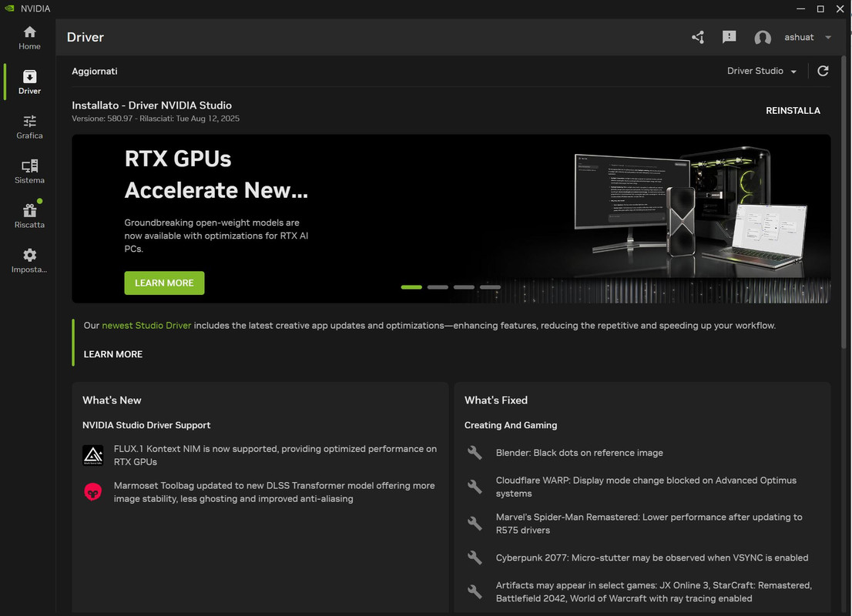Click the Creating And Gaming subheading
Screen dimensions: 852x616
pyautogui.click(x=510, y=425)
